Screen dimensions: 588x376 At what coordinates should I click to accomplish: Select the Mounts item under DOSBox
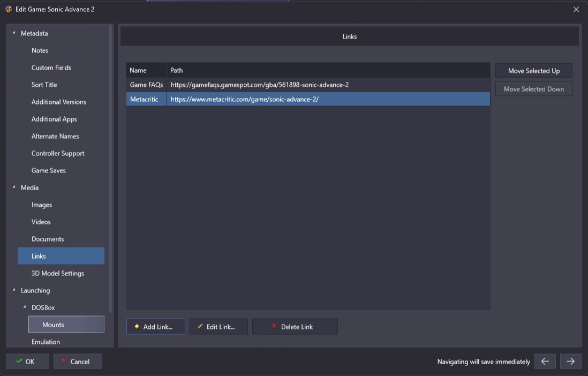66,325
